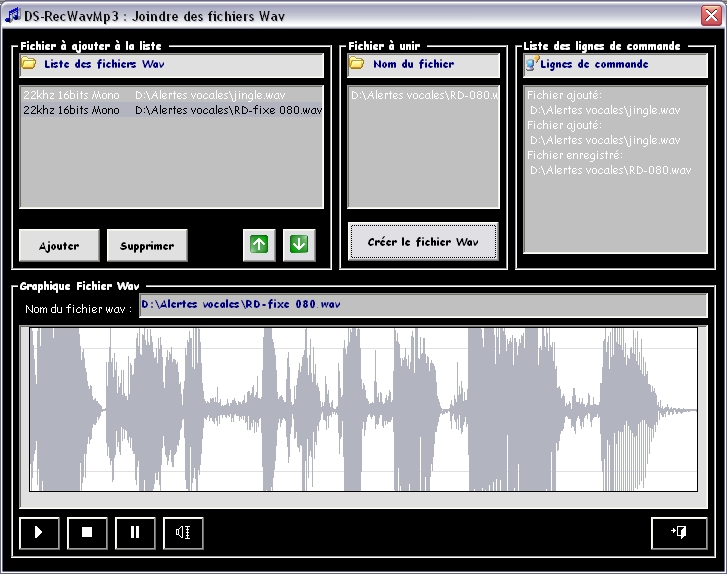Viewport: 727px width, 574px height.
Task: Click the exit door icon button
Action: pos(678,532)
